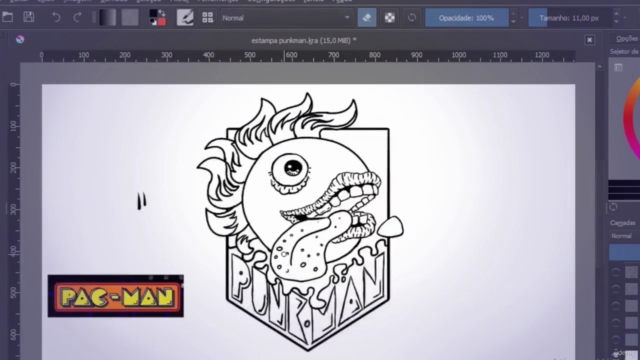Select the estampa punkman.kra document tab
The width and height of the screenshot is (640, 360).
tap(304, 40)
